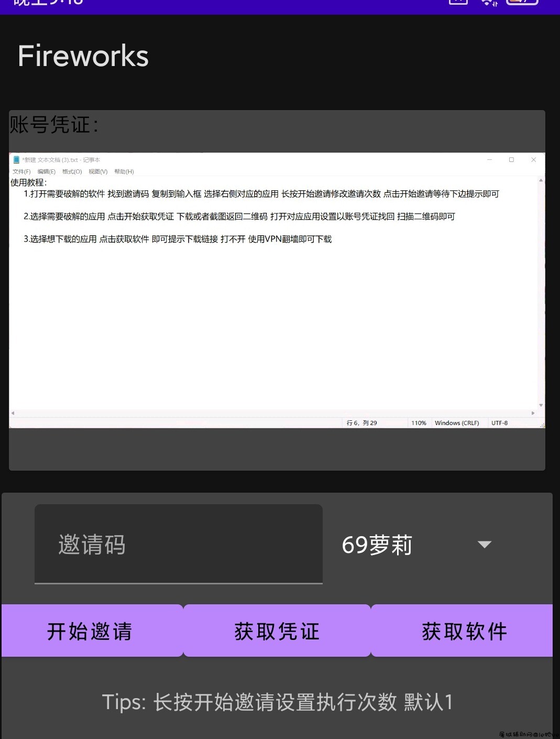Click tutorial line 3 mentioning VPN
This screenshot has width=560, height=739.
click(x=178, y=239)
